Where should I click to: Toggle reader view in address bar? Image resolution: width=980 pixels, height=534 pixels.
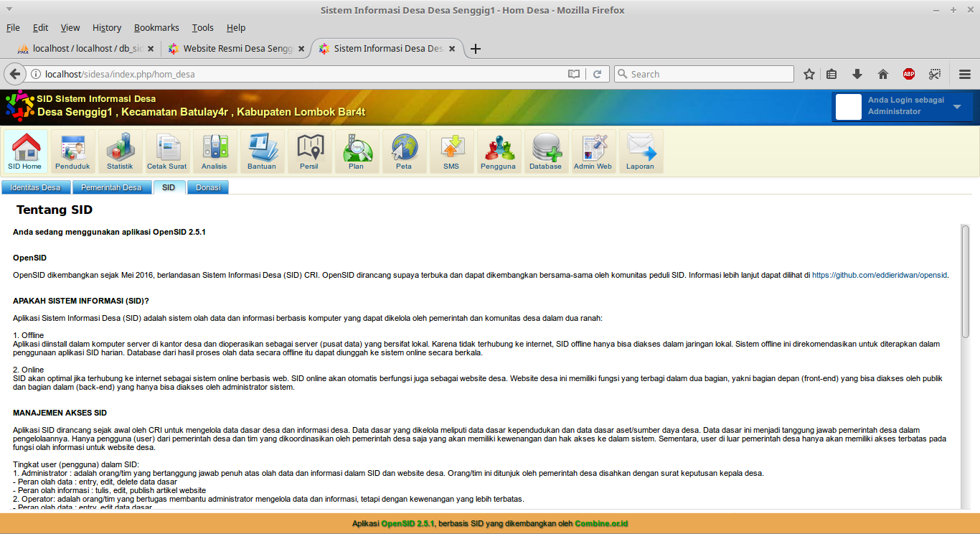click(574, 74)
